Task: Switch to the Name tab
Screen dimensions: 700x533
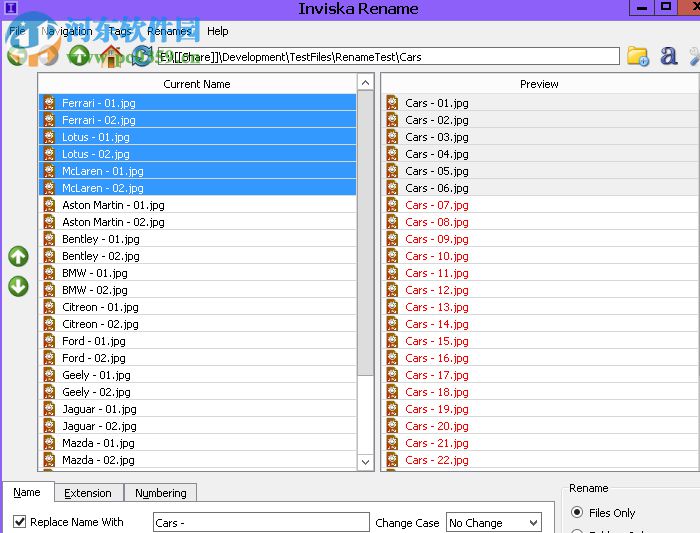Action: pos(27,492)
